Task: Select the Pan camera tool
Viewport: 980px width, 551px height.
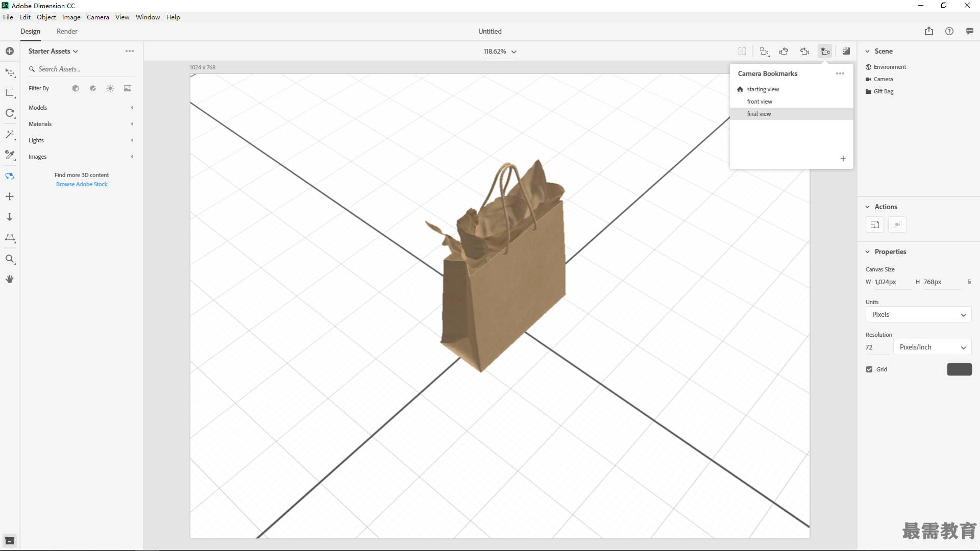Action: coord(10,196)
